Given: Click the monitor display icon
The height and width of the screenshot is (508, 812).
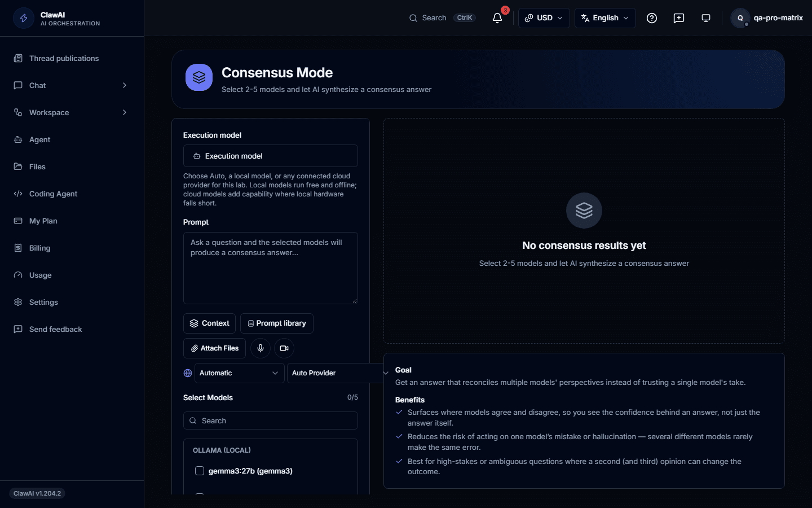Looking at the screenshot, I should [706, 18].
